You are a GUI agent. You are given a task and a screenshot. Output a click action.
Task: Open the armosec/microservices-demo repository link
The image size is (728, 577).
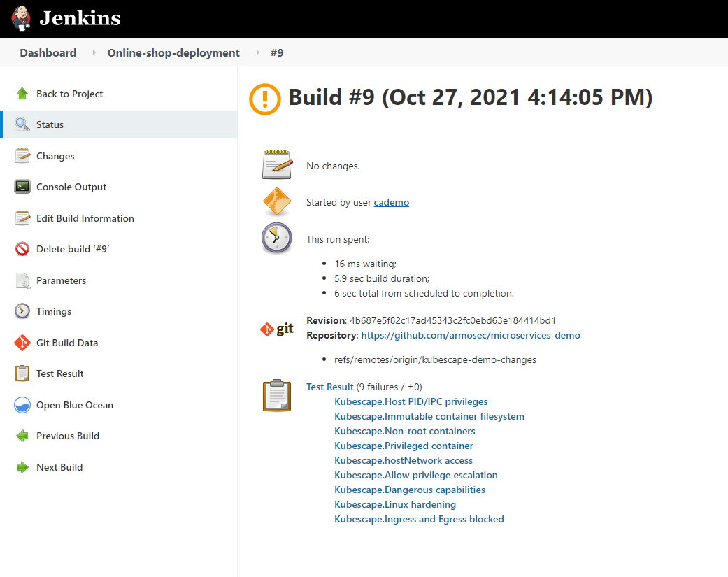(471, 335)
